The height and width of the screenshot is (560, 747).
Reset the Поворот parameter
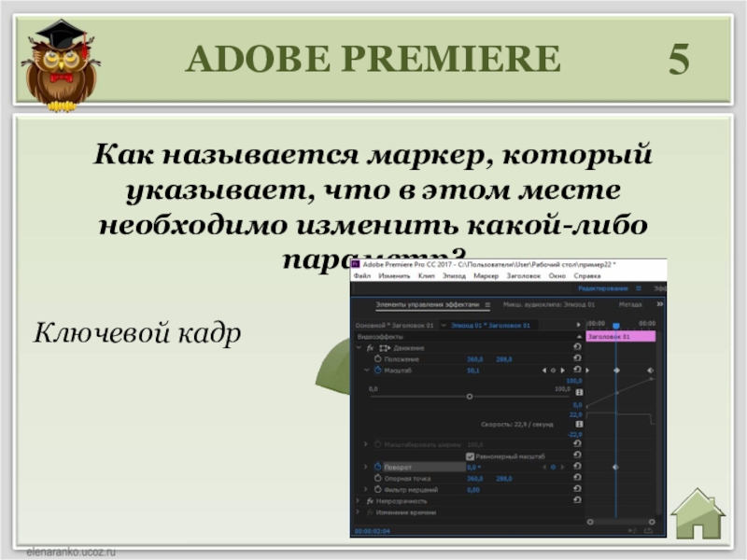pyautogui.click(x=577, y=466)
